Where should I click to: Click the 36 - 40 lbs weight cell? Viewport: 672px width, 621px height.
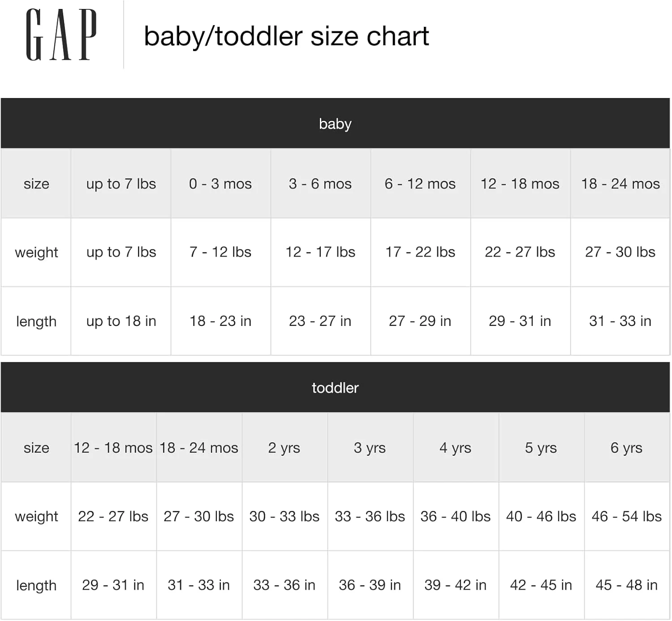click(x=456, y=516)
